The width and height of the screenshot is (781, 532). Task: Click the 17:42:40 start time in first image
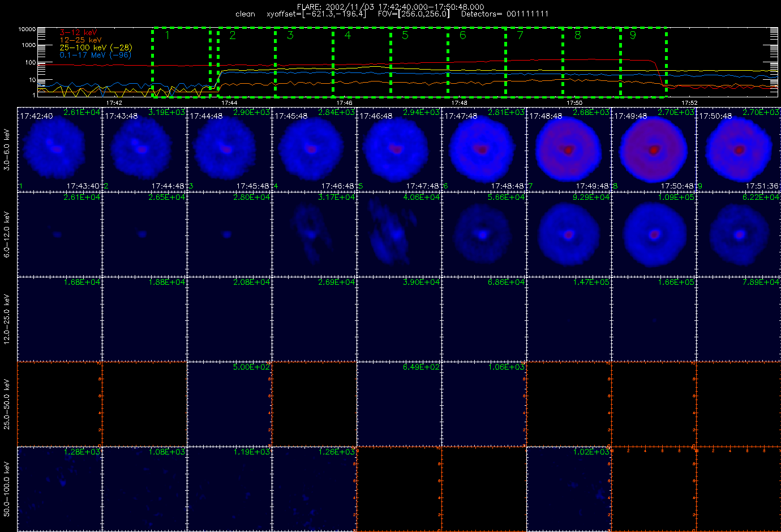click(36, 116)
